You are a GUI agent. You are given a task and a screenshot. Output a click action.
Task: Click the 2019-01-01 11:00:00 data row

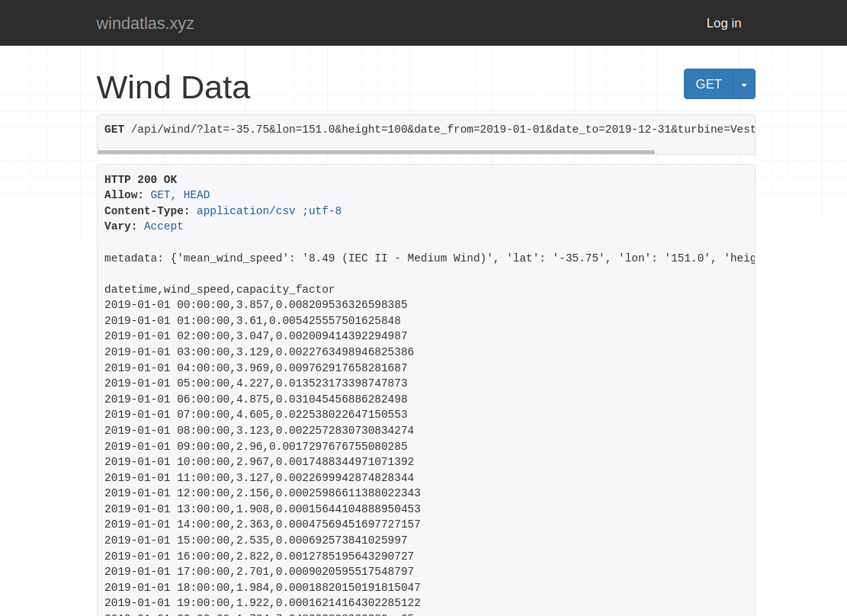(x=259, y=478)
